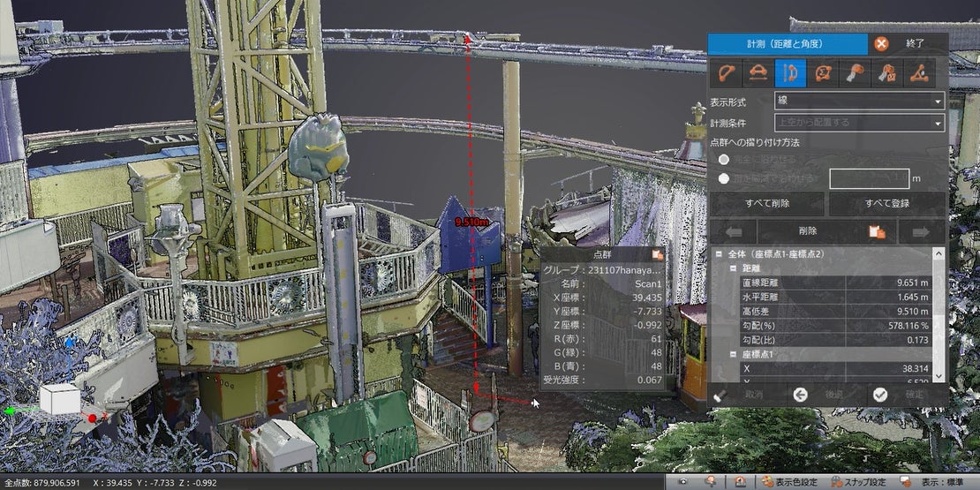Screen dimensions: 980x490
Task: Select the second radio button for interval fitting
Action: [724, 178]
